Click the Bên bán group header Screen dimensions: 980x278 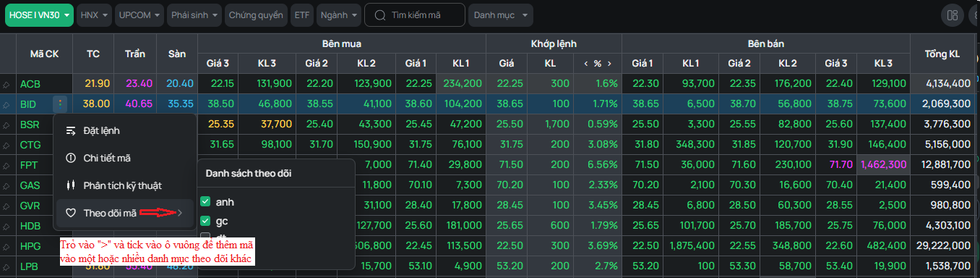766,43
